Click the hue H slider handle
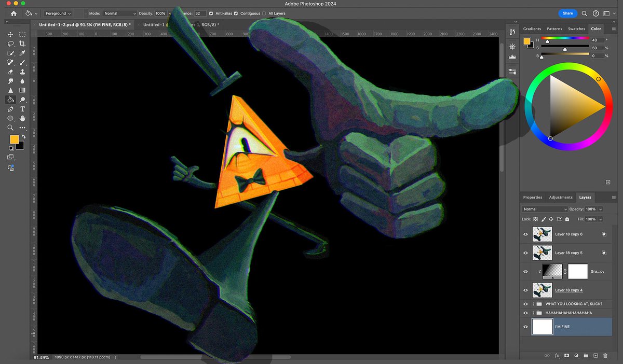 click(x=547, y=41)
